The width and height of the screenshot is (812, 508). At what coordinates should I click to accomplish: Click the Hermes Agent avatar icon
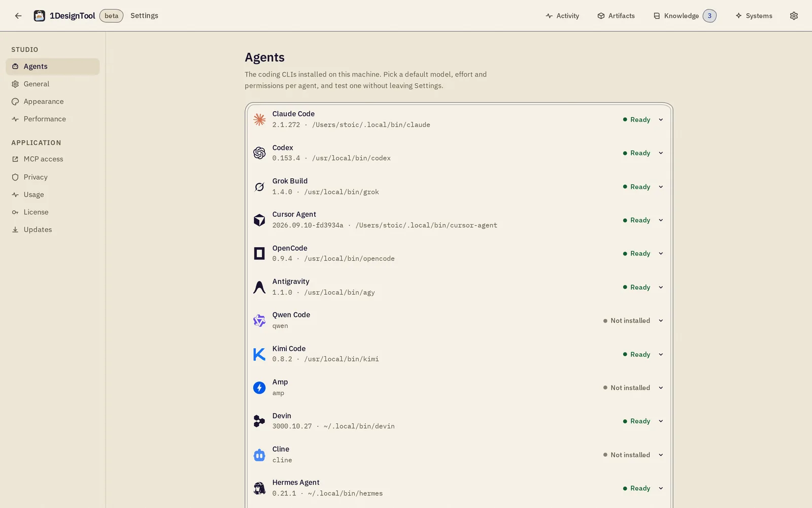click(259, 488)
